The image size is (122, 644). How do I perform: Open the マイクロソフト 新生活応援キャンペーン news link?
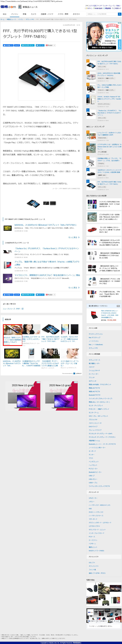tap(47, 275)
